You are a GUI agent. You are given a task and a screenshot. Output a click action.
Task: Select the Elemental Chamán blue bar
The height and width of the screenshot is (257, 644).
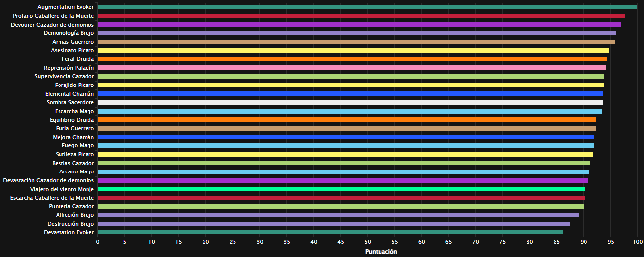click(x=350, y=94)
